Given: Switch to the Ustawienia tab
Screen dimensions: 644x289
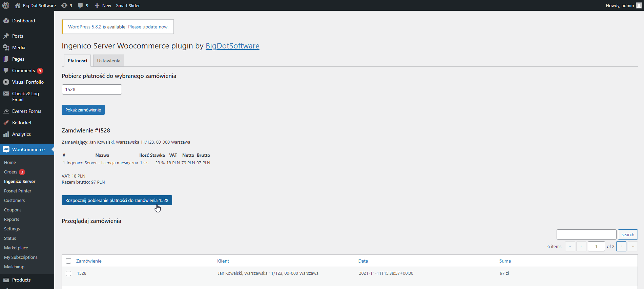Looking at the screenshot, I should tap(109, 61).
